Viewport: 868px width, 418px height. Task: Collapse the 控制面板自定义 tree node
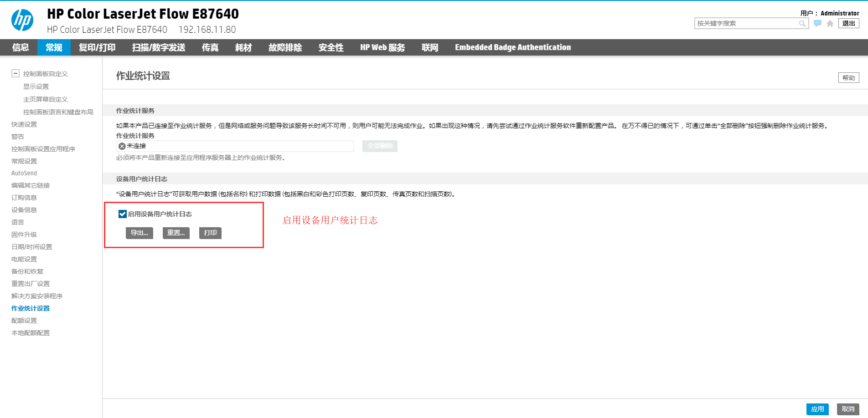tap(15, 73)
